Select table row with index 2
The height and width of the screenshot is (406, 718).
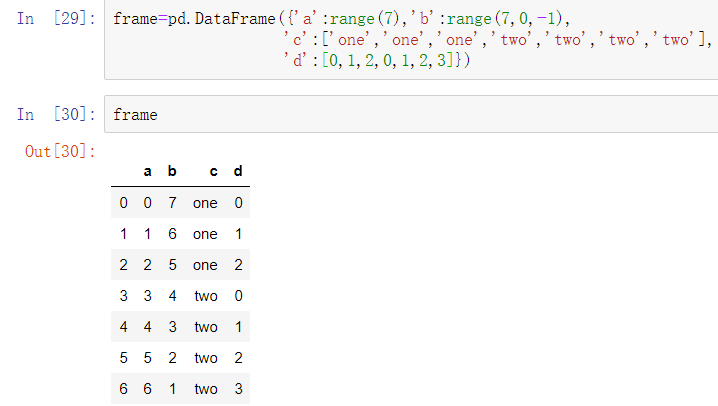pos(180,265)
